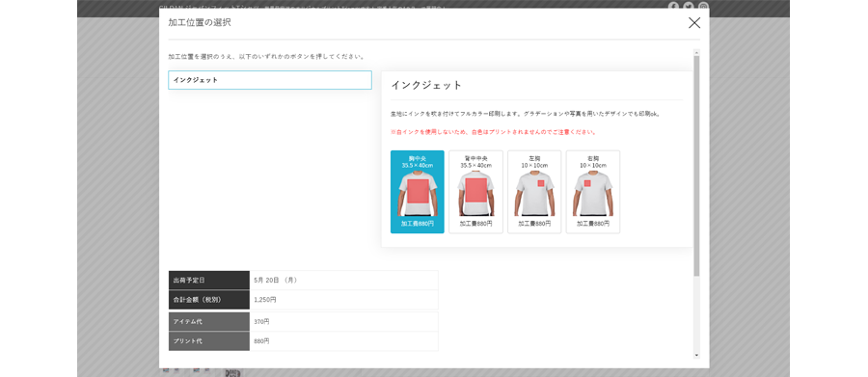Close the 加工位置の選択 dialog
The image size is (868, 377).
pos(694,23)
